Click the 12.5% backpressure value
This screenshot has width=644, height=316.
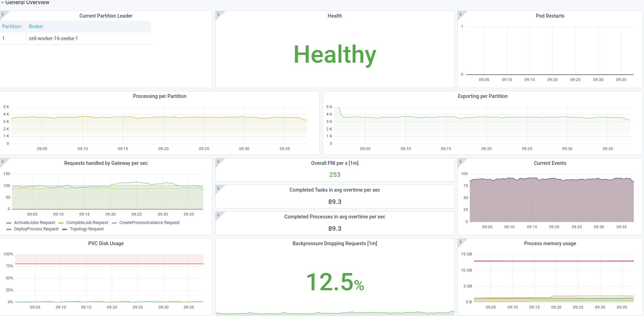[x=335, y=282]
